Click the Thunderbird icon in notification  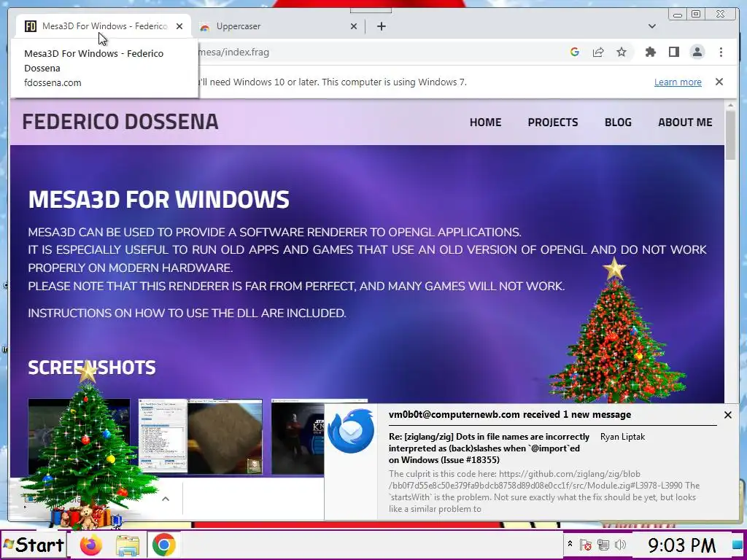pyautogui.click(x=351, y=431)
